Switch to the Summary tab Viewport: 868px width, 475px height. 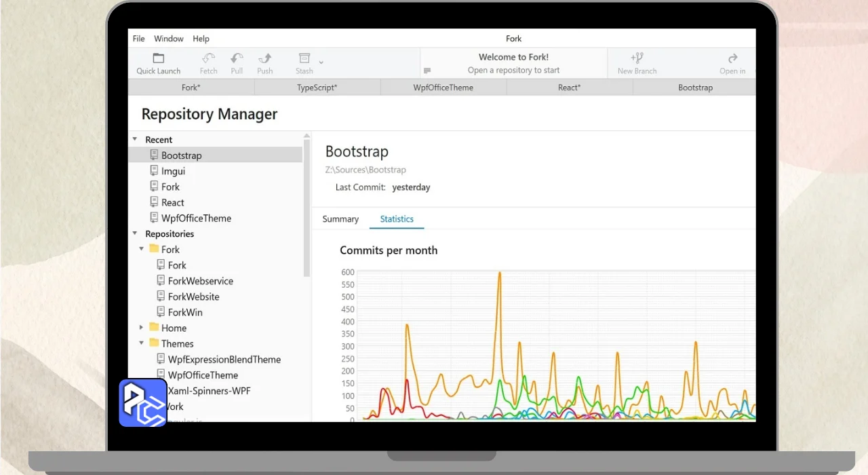340,219
